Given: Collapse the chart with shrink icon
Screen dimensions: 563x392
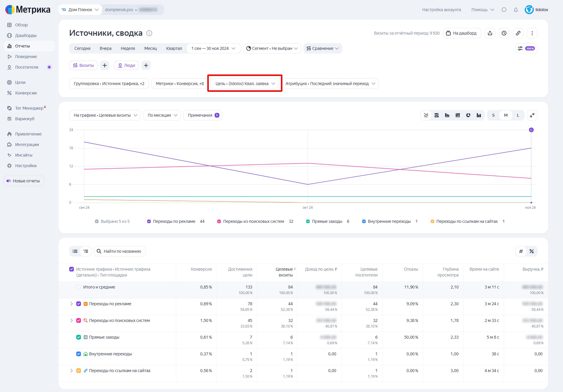Looking at the screenshot, I should [532, 115].
